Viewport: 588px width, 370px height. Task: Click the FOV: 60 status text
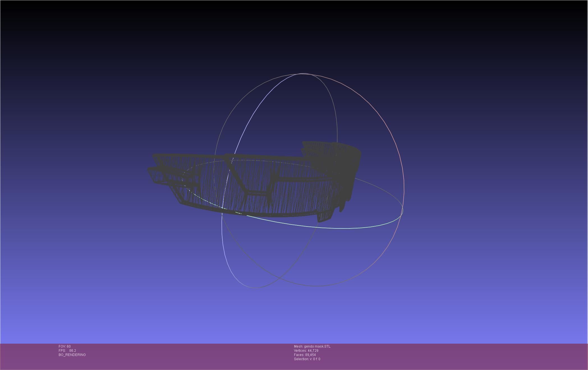[x=65, y=346]
